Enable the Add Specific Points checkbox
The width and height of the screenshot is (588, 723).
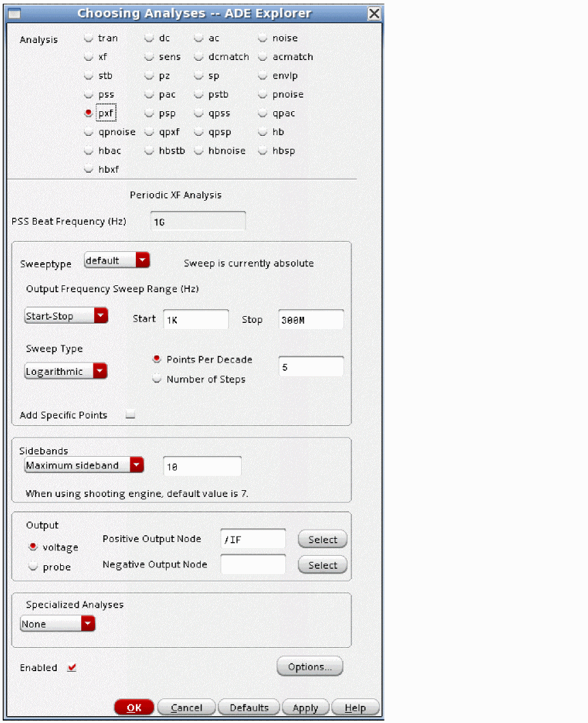130,414
